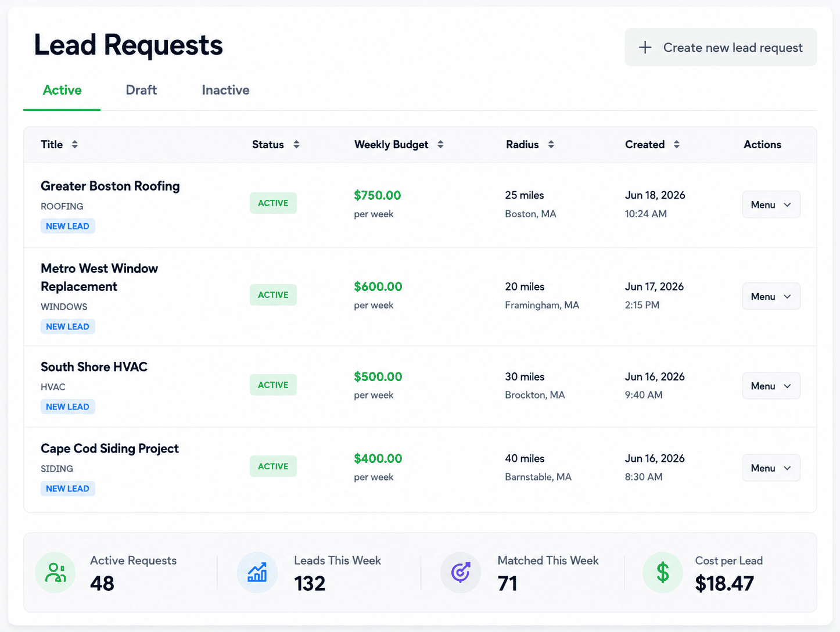The width and height of the screenshot is (840, 632).
Task: Click the 30 miles radius value
Action: pos(525,376)
